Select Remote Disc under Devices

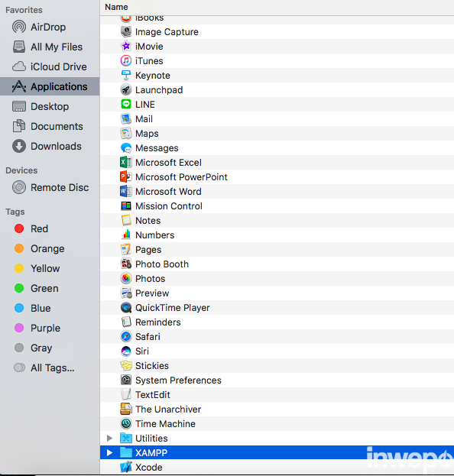[x=50, y=188]
